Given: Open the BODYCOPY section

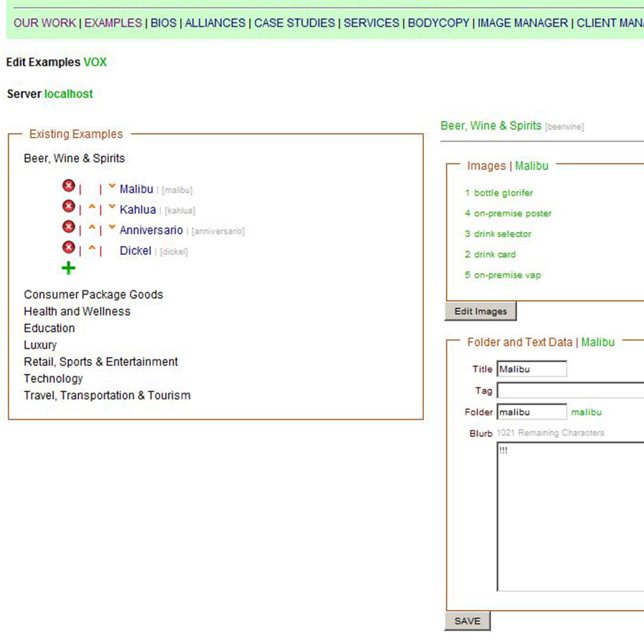Looking at the screenshot, I should coord(438,23).
